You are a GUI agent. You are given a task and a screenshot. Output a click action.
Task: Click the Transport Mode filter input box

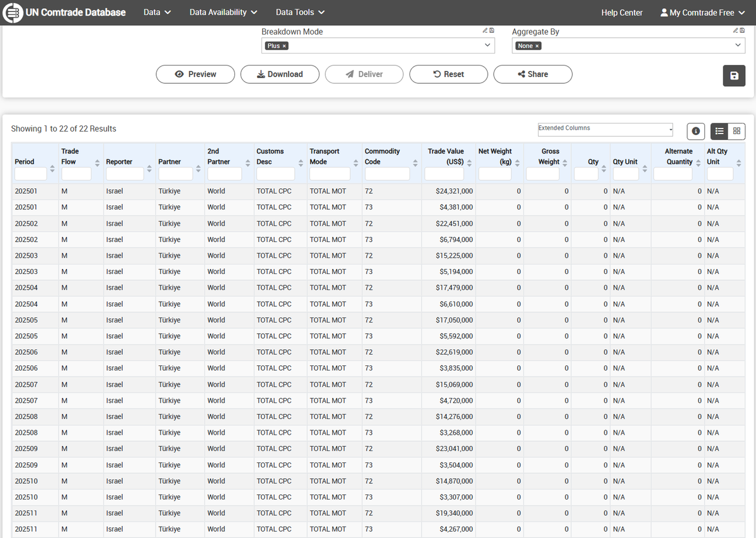[329, 174]
